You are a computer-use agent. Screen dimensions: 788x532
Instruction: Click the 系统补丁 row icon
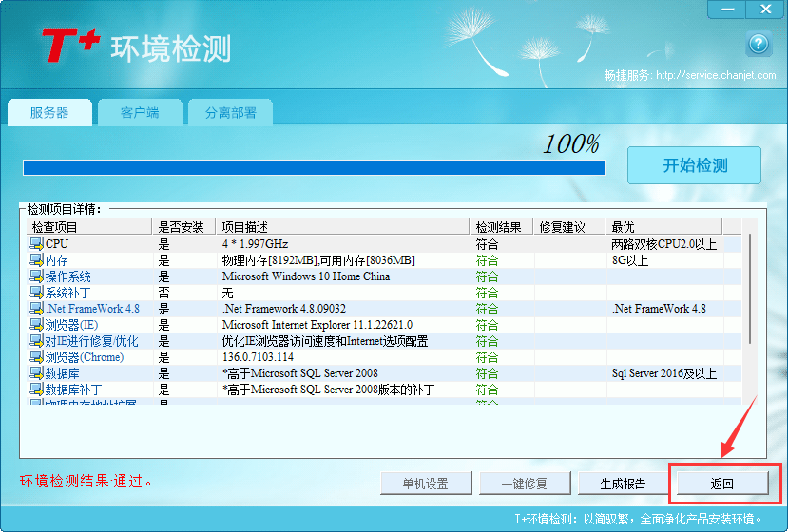[36, 292]
